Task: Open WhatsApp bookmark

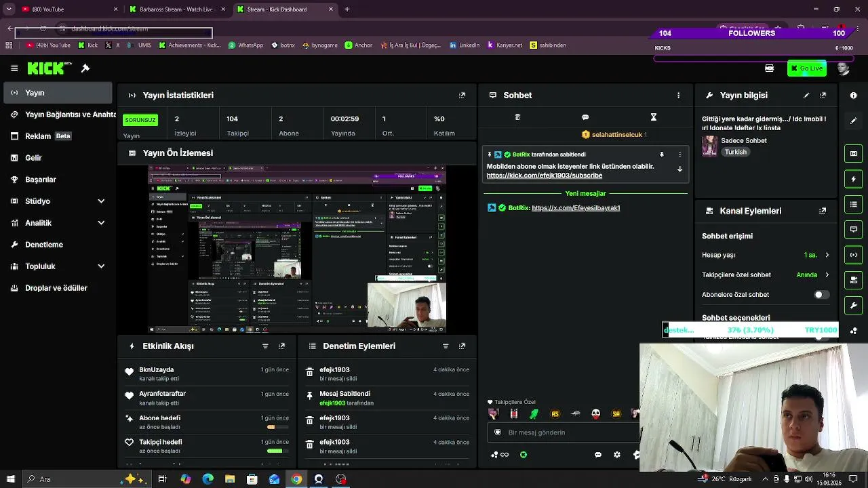Action: click(245, 45)
